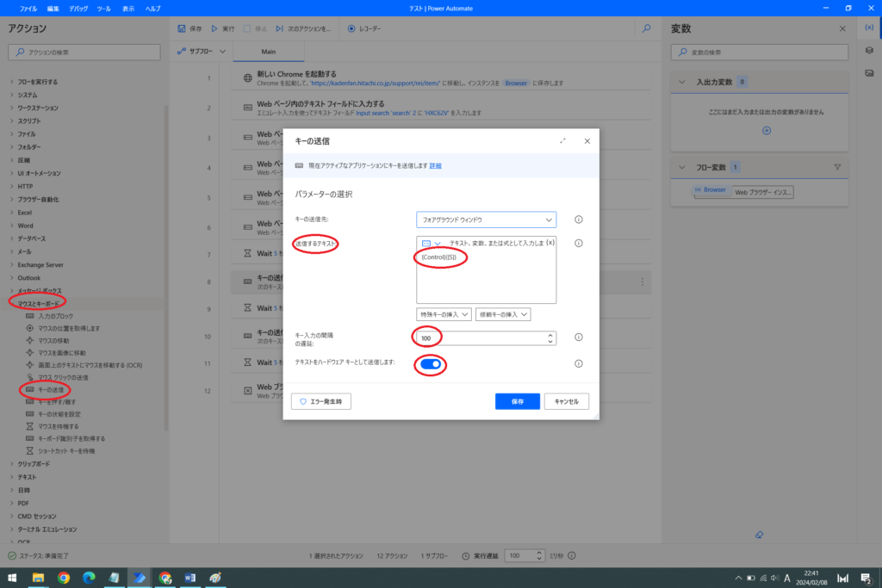The width and height of the screenshot is (882, 588).
Task: Click info icon next to キーの送信先
Action: [x=578, y=220]
